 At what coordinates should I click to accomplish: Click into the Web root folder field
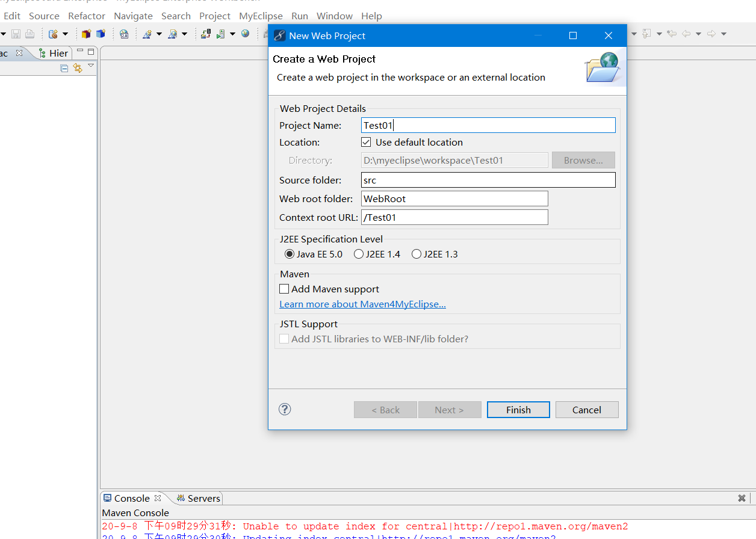454,199
